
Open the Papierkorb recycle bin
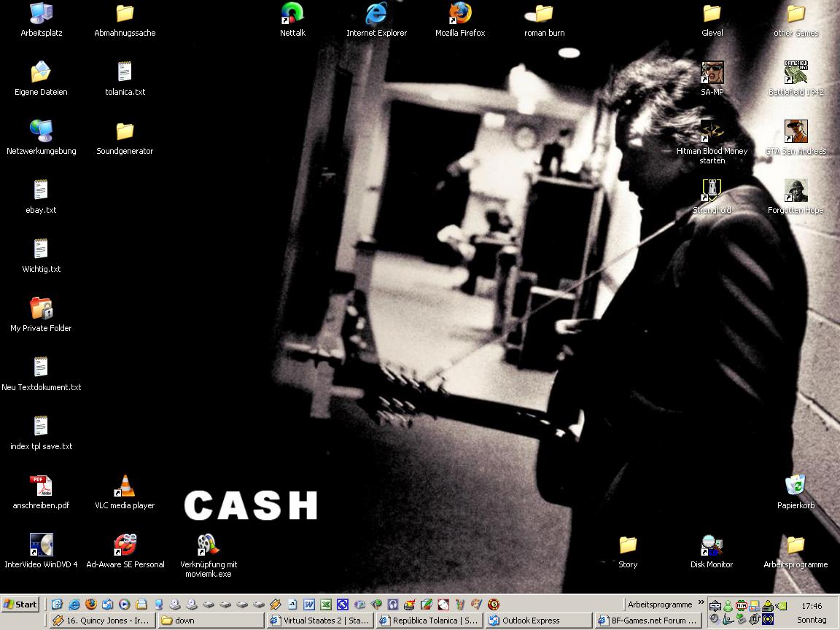click(796, 491)
